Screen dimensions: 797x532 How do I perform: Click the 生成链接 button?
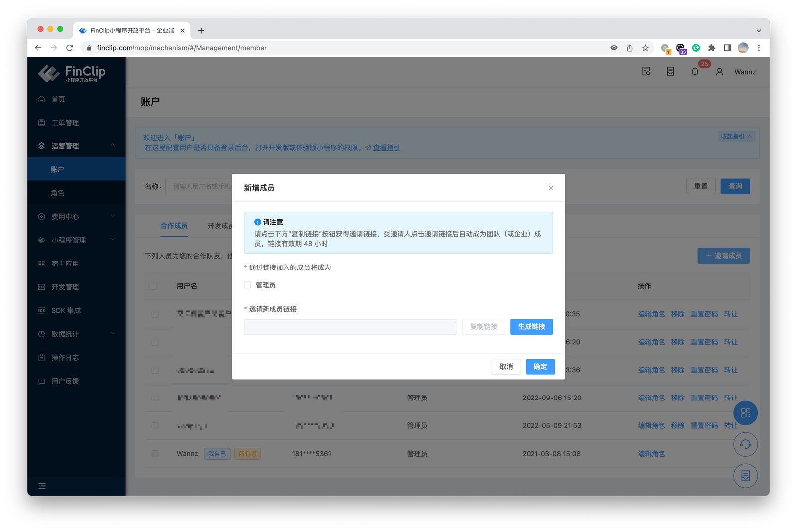(531, 327)
